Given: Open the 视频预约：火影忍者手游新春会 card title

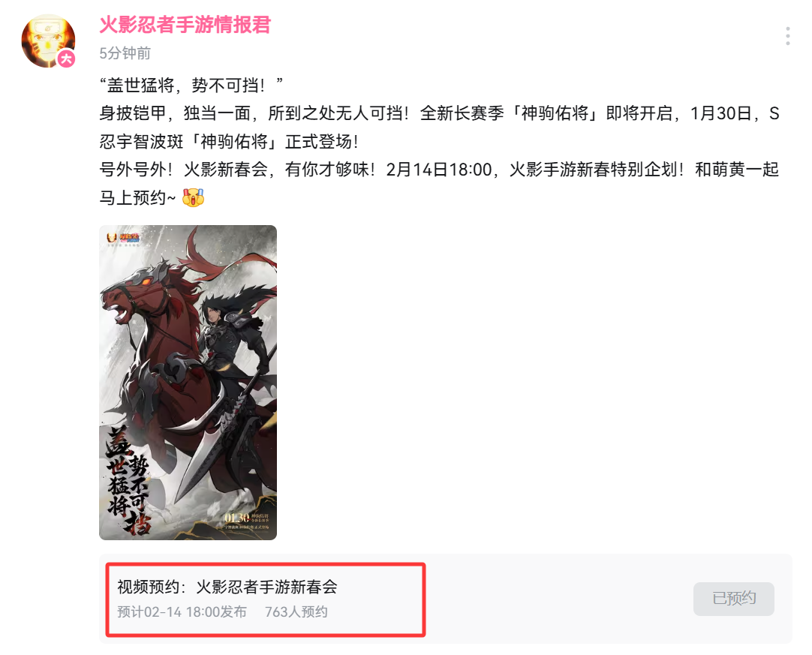Looking at the screenshot, I should tap(227, 587).
